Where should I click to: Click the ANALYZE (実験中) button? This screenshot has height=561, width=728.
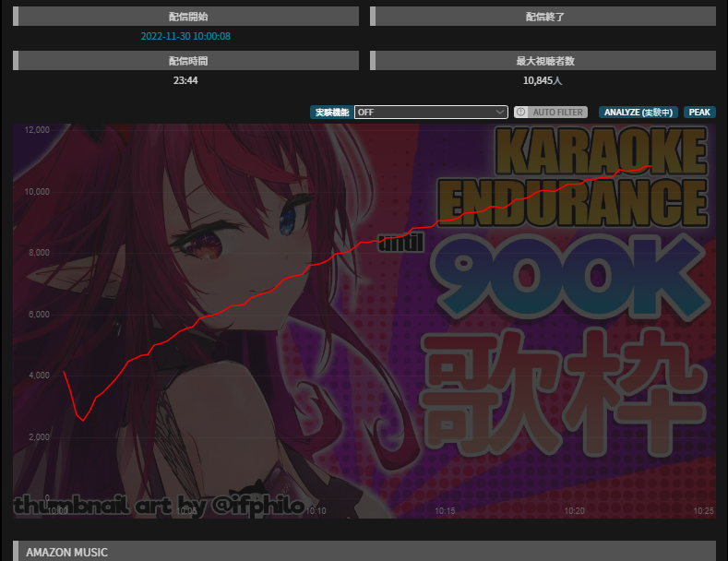638,112
